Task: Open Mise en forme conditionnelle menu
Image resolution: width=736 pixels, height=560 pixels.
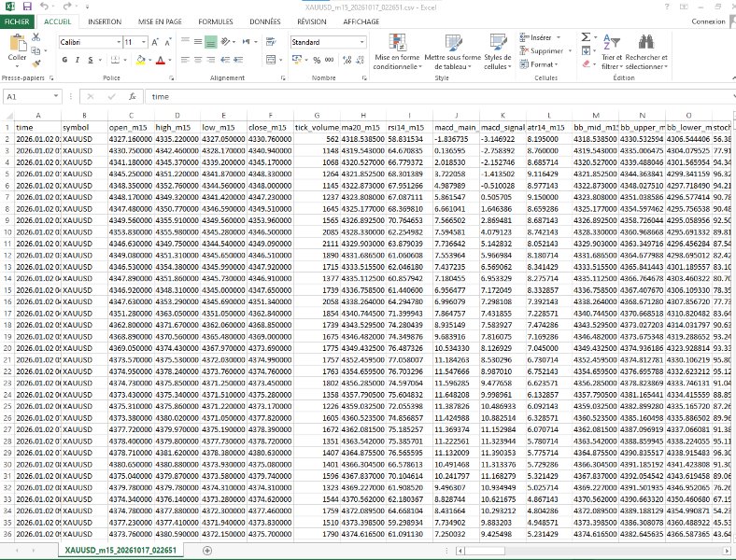Action: (x=397, y=52)
